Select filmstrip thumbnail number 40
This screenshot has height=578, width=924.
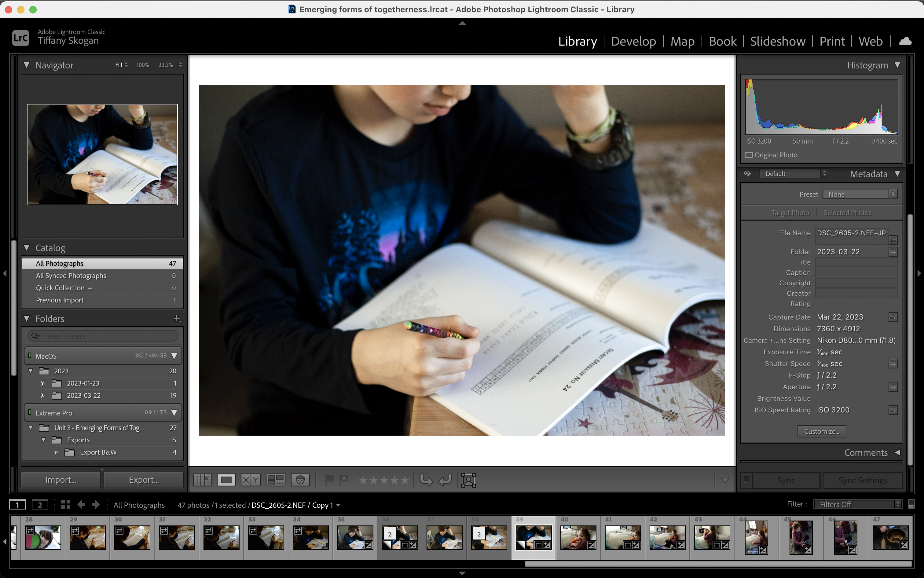[x=578, y=537]
